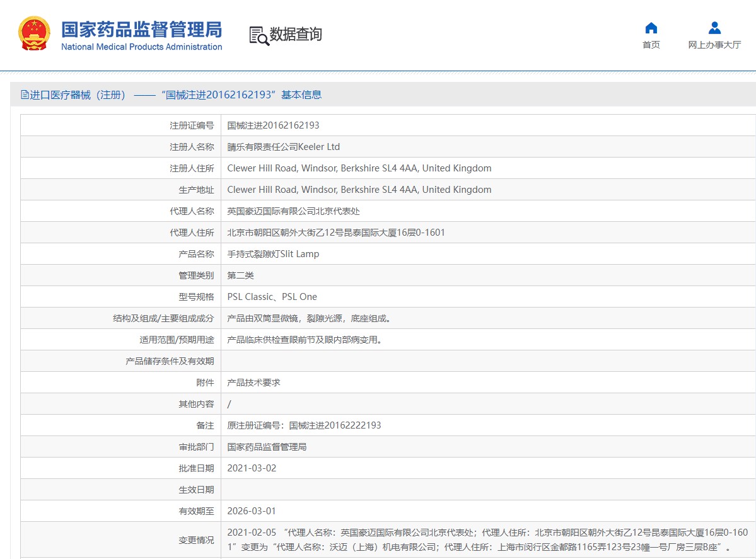Select the text 产品临床供检查眼前节及眼内部病变用。

coord(305,340)
